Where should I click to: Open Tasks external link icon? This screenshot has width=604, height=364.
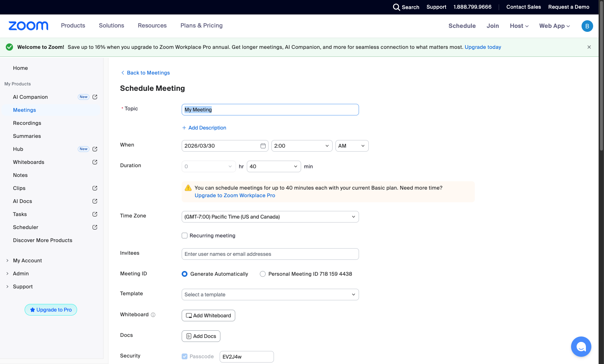point(95,214)
